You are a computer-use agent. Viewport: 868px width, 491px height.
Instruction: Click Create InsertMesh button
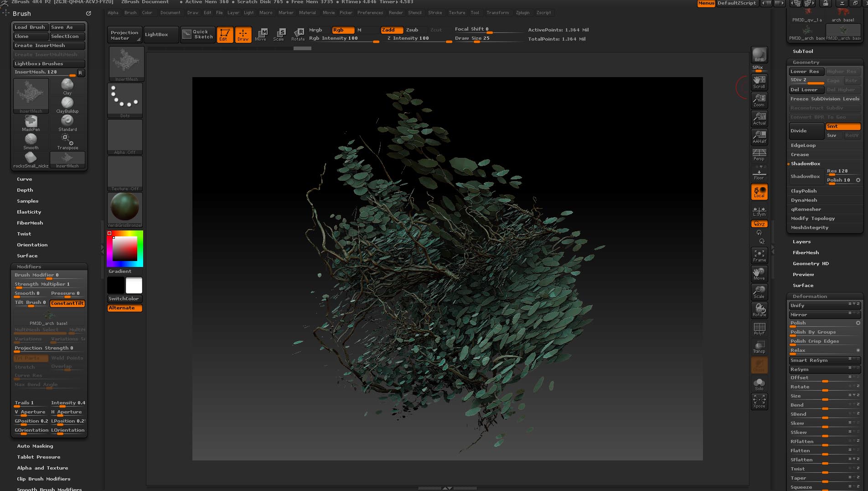pos(49,46)
